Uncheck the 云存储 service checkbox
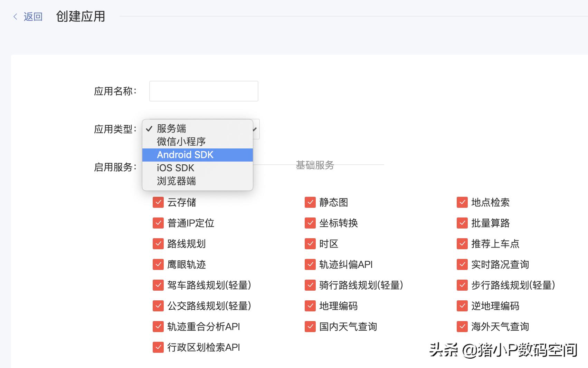This screenshot has width=588, height=368. pos(158,202)
